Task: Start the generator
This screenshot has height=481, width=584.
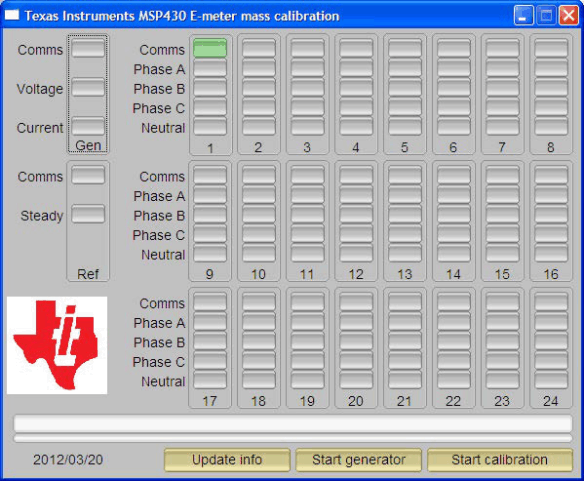Action: 359,460
